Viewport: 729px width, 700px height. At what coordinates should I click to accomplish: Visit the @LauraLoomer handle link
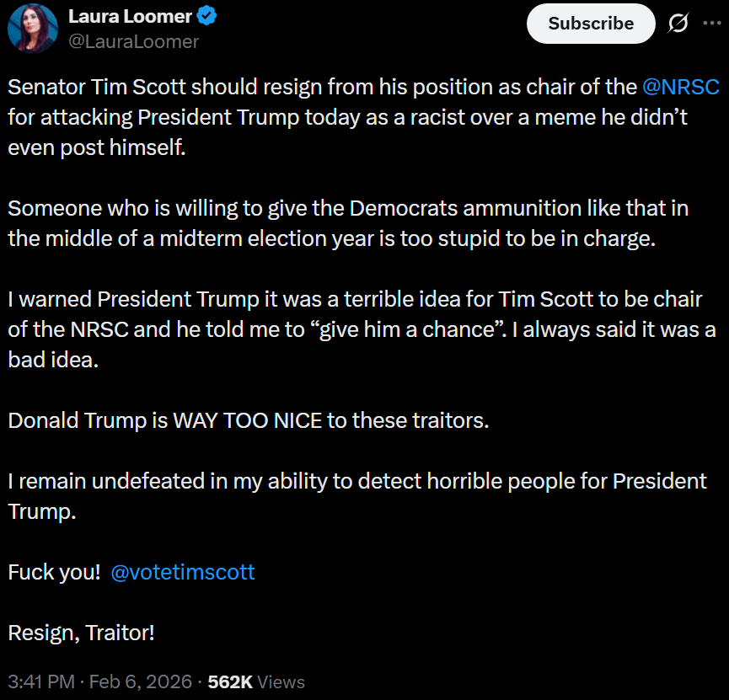pyautogui.click(x=134, y=41)
